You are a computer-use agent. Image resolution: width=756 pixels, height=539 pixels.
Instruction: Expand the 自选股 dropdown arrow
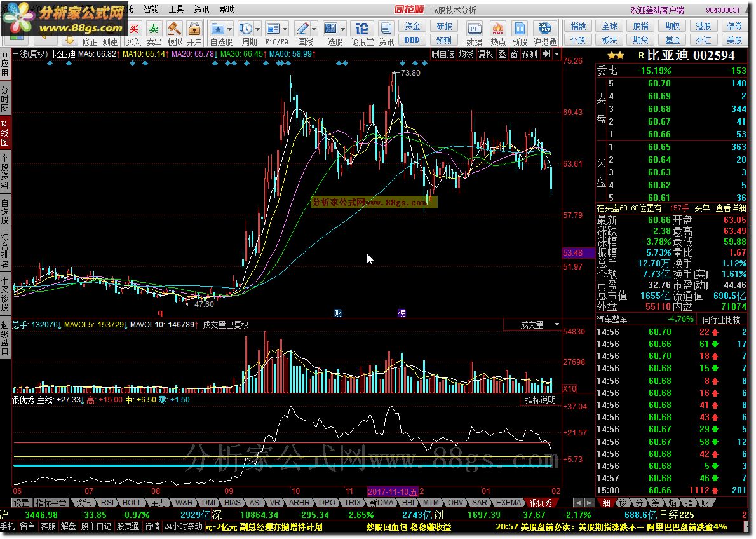(x=229, y=29)
